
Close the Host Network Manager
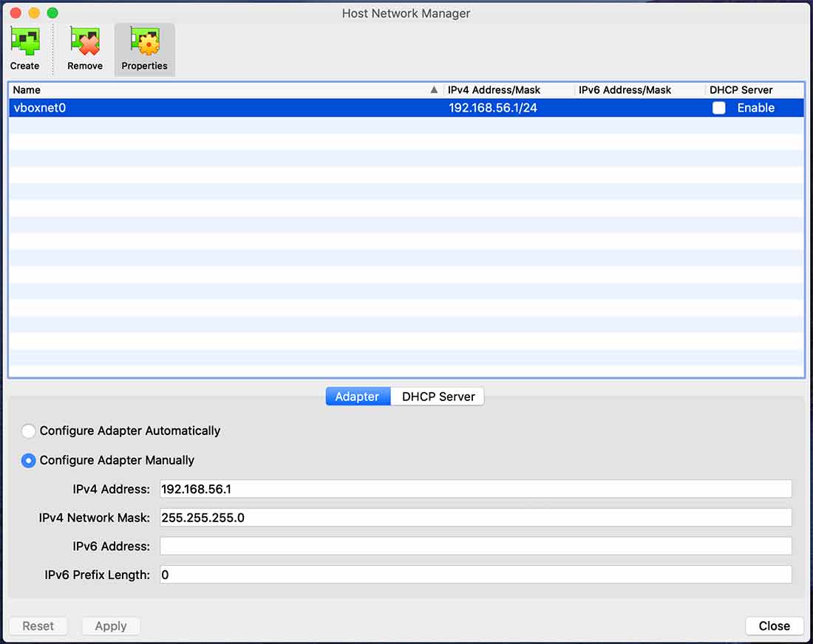tap(773, 626)
